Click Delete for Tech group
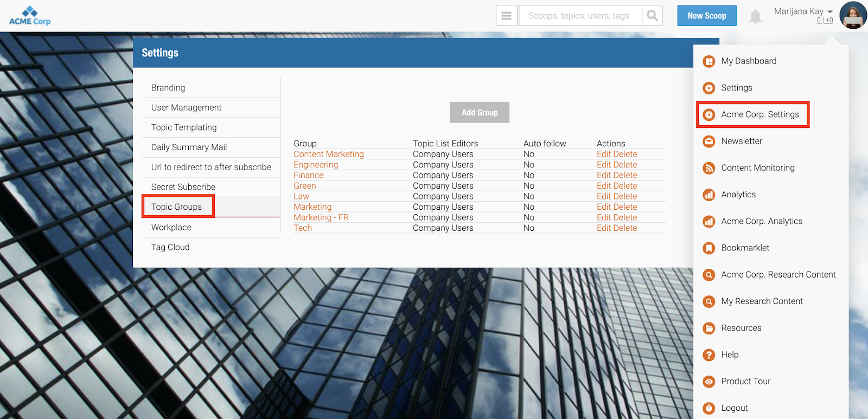This screenshot has height=419, width=868. click(x=626, y=228)
